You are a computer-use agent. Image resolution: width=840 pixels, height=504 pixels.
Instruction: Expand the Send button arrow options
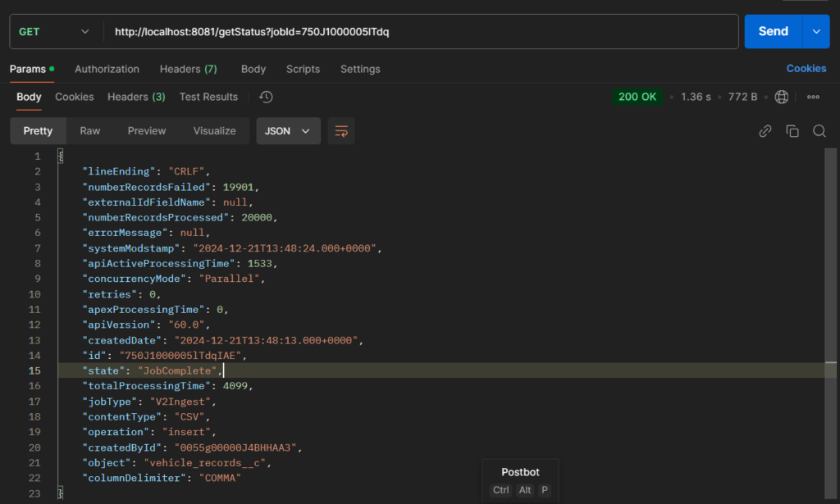coord(815,31)
